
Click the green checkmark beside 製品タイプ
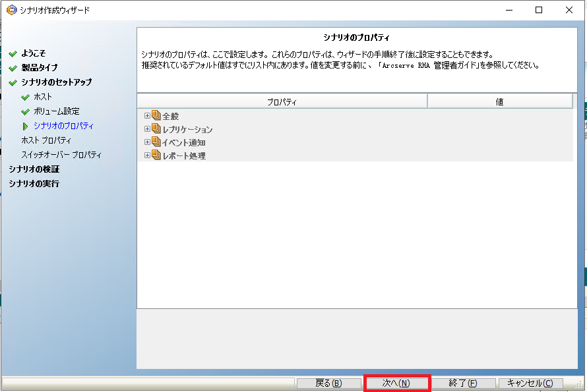[13, 68]
